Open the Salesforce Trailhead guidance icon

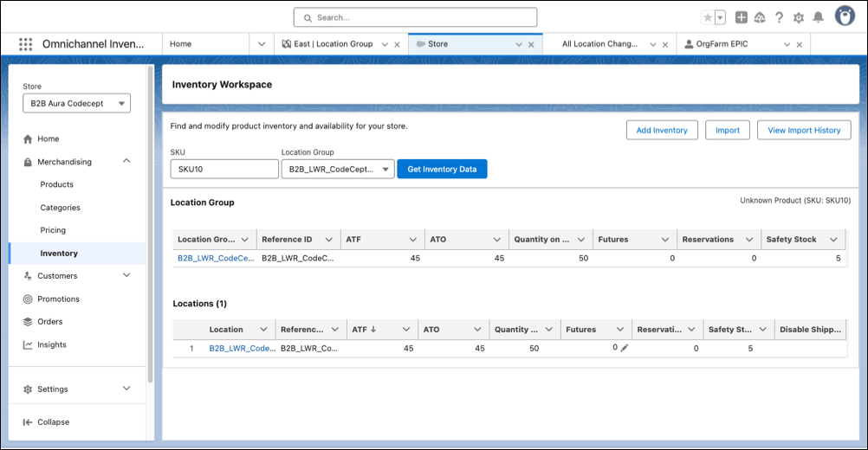pyautogui.click(x=760, y=17)
